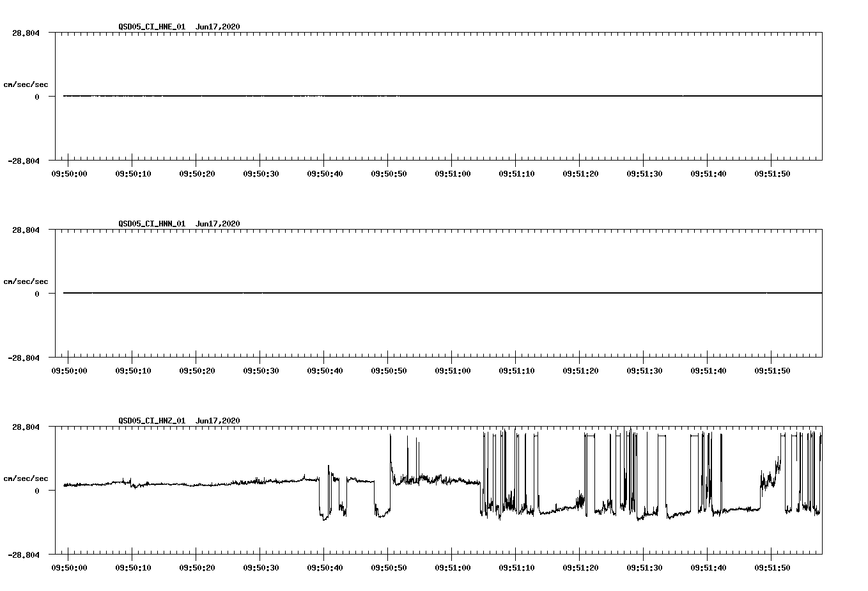Screen dimensions: 868x591
Task: Click 09:51:20 time label under HNZ plot
Action: 580,567
